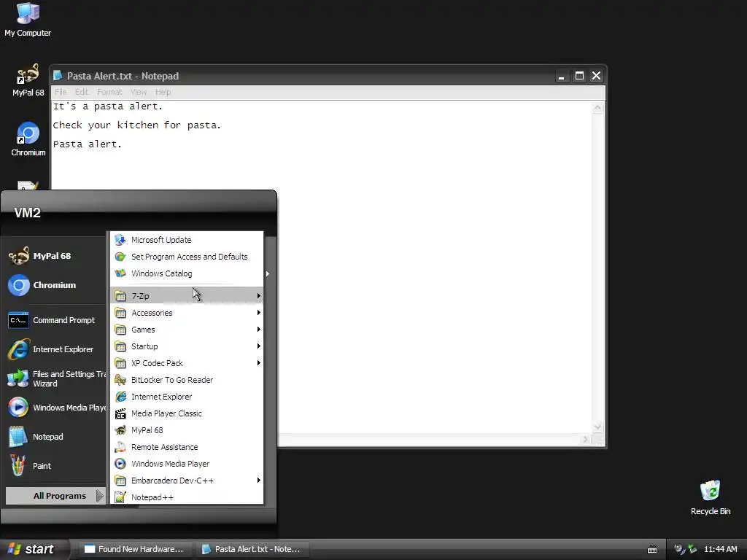Open Notepad from start menu recent list
The height and width of the screenshot is (560, 747).
coord(53,437)
